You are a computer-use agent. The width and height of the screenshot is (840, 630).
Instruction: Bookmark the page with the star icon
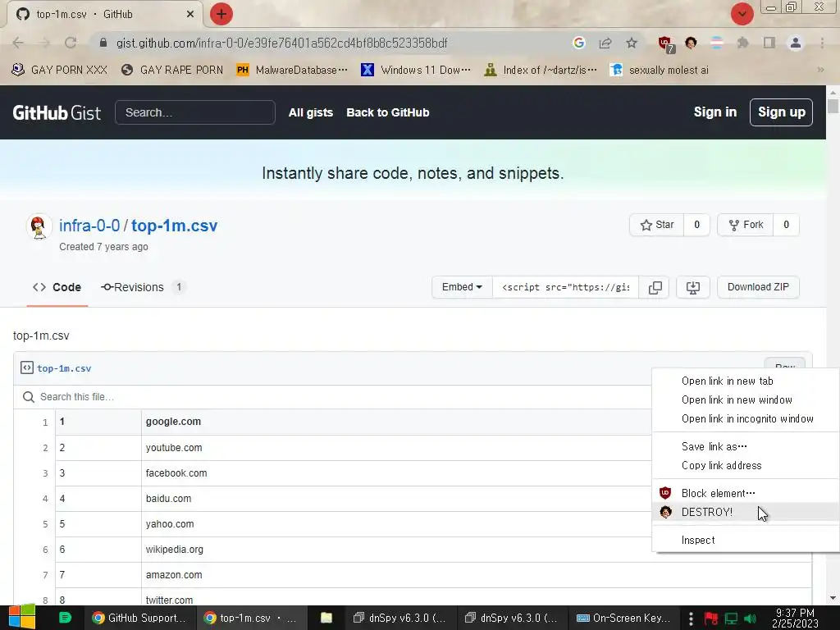tap(632, 43)
